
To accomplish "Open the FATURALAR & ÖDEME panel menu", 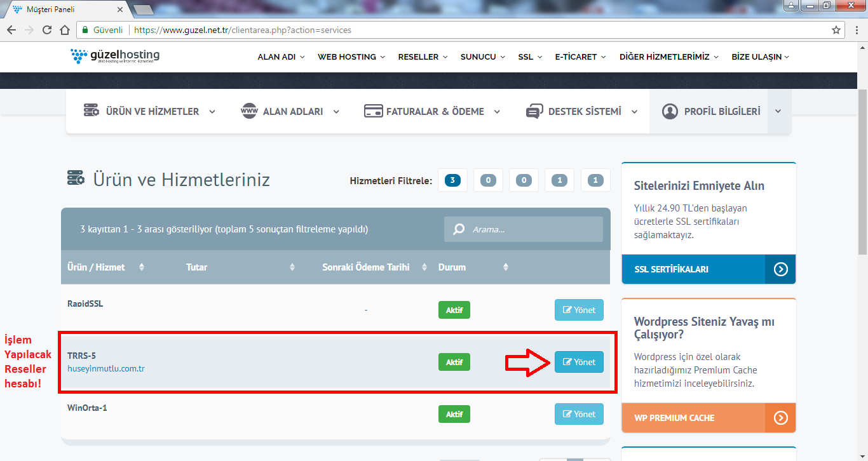I will [x=432, y=111].
